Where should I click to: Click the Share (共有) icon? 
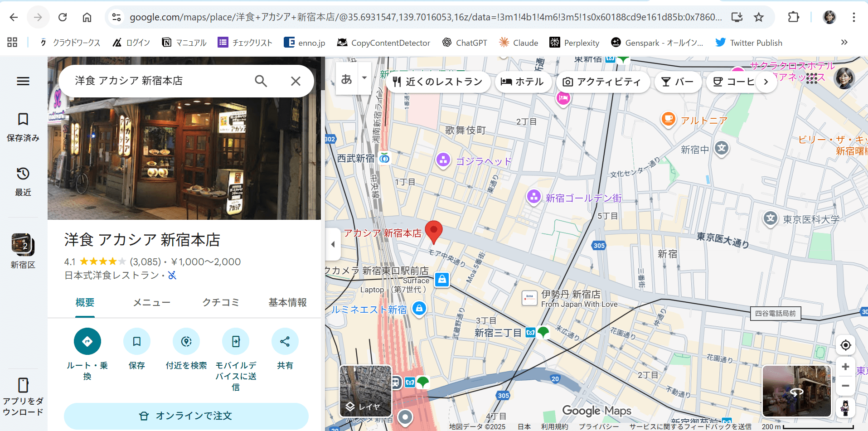click(285, 341)
